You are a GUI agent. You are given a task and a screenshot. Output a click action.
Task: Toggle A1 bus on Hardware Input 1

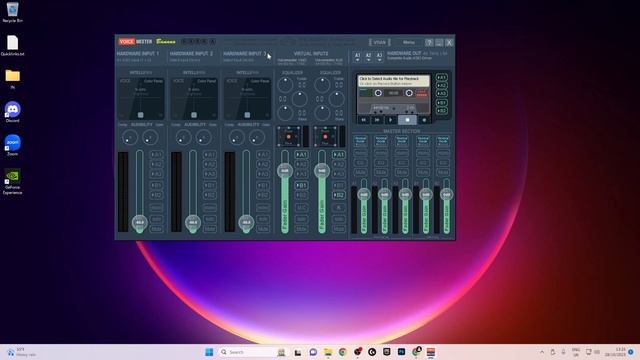point(156,155)
